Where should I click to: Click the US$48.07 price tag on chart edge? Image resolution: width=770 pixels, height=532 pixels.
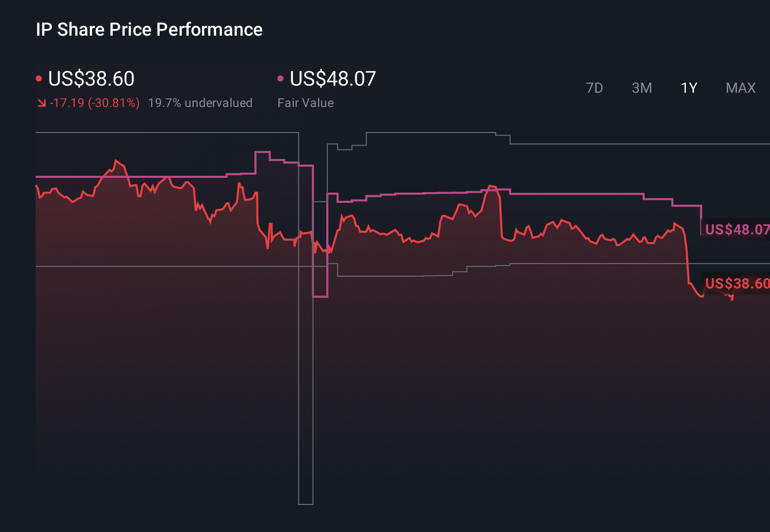point(736,229)
